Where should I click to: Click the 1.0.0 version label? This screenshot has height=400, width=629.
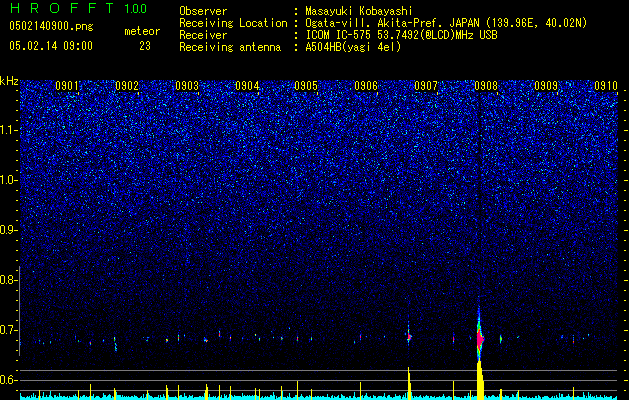[x=136, y=9]
